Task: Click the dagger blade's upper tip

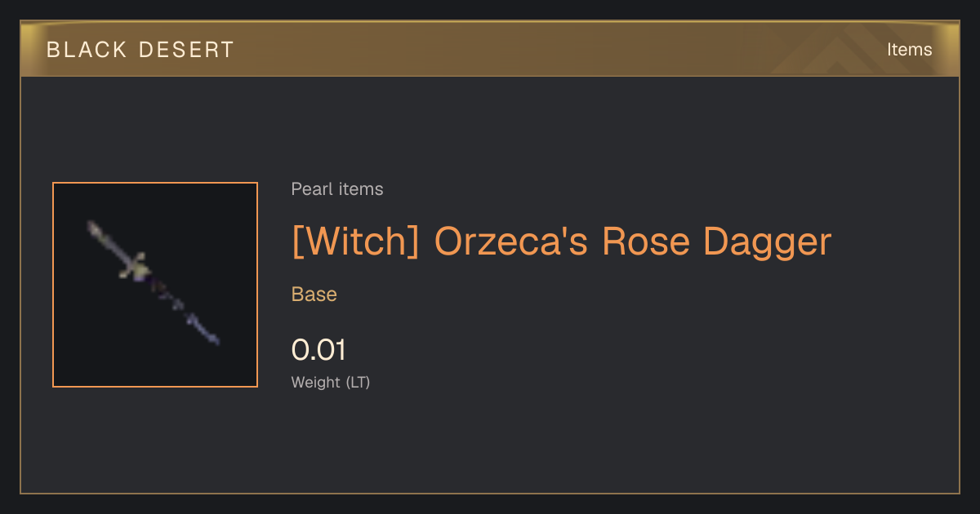Action: click(92, 226)
